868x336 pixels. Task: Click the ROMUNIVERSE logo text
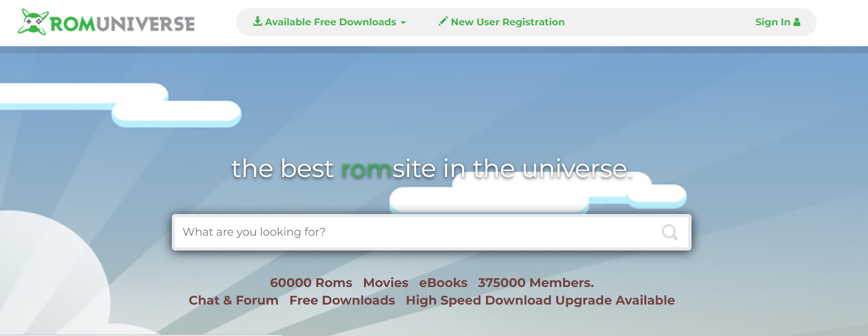(x=122, y=24)
